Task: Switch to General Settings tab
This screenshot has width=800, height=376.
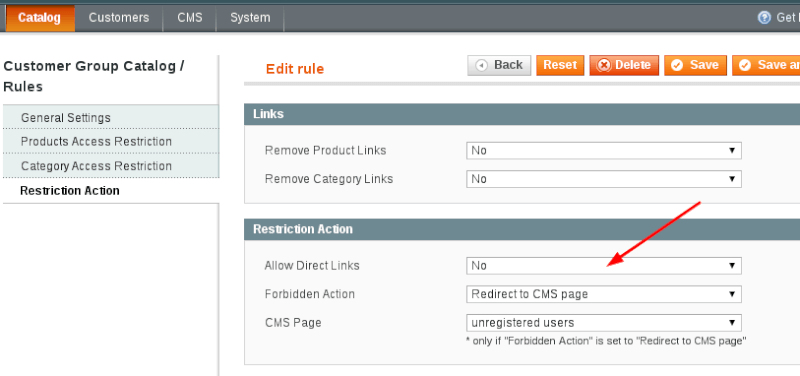Action: (x=111, y=117)
